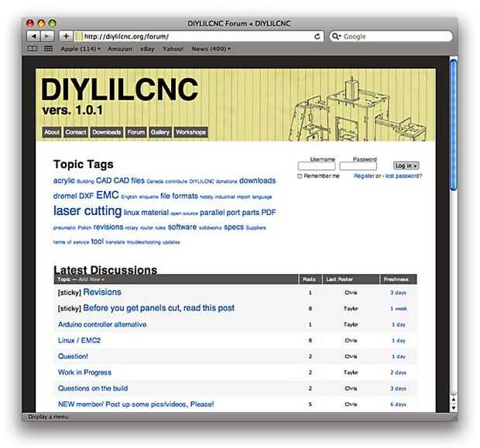Open Arduino controller alternative topic
The width and height of the screenshot is (480, 448).
point(102,324)
